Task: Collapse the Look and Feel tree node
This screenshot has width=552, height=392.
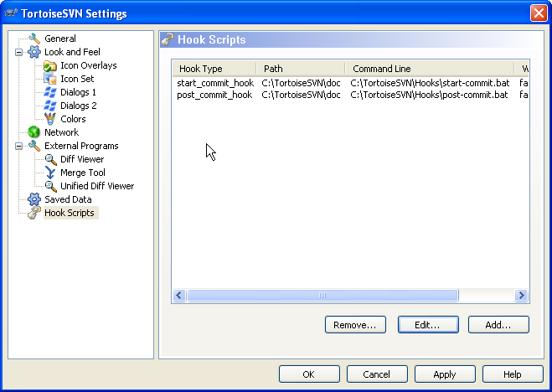Action: (19, 53)
